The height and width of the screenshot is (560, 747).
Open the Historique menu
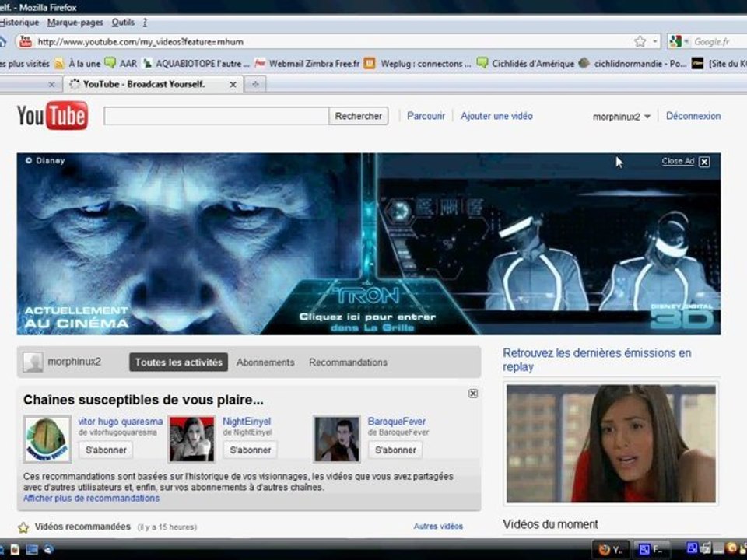[19, 23]
